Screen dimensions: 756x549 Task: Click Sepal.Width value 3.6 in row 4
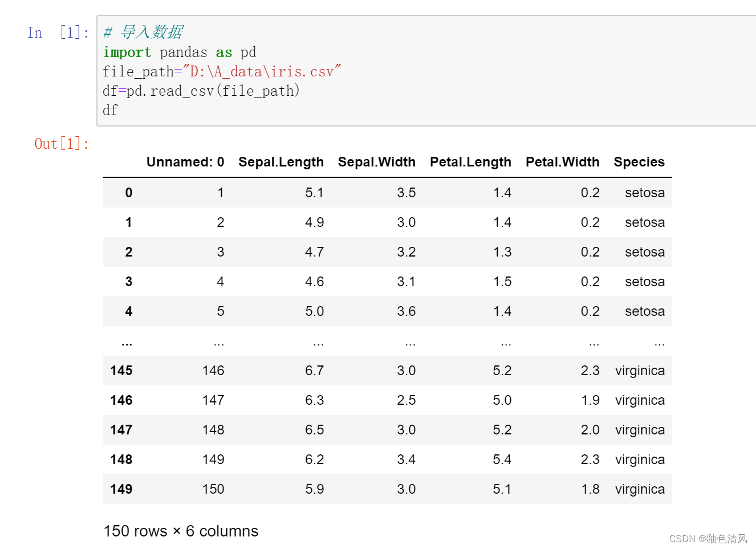(x=407, y=311)
